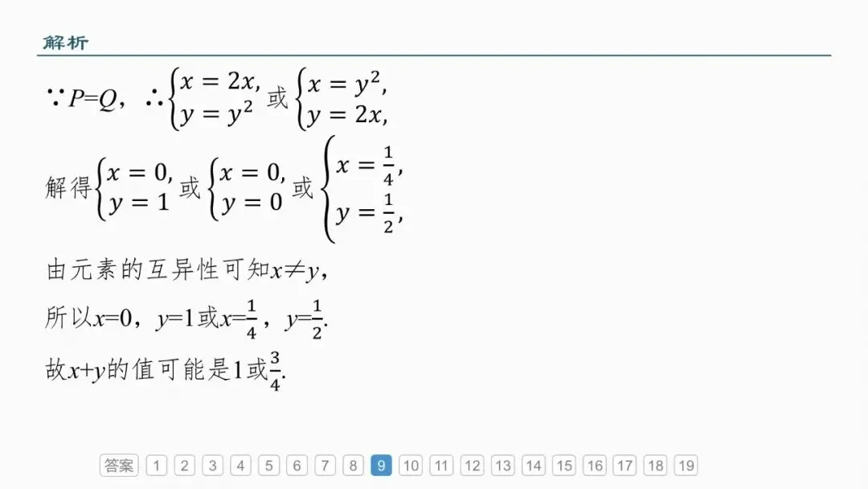Switch to question page 7
The width and height of the screenshot is (868, 489).
click(325, 465)
